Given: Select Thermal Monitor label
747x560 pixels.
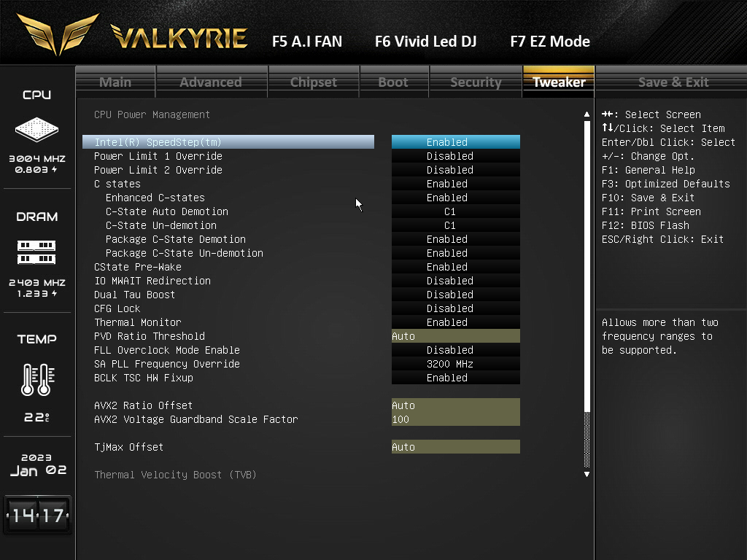Looking at the screenshot, I should [x=138, y=322].
